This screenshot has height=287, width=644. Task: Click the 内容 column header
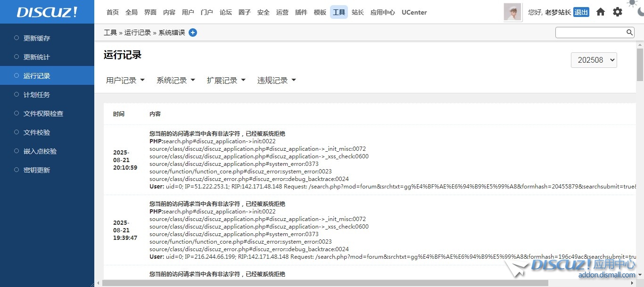155,114
